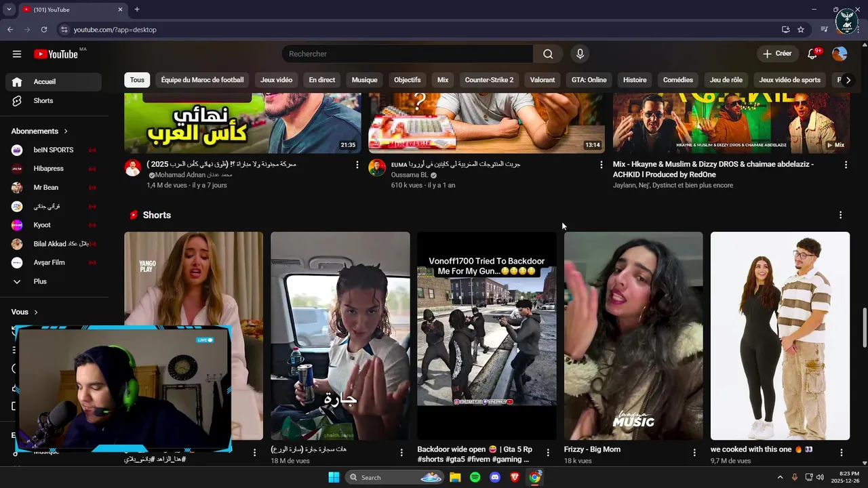Expand the Vous section chevron
Screen dimensions: 868x488
pyautogui.click(x=36, y=312)
